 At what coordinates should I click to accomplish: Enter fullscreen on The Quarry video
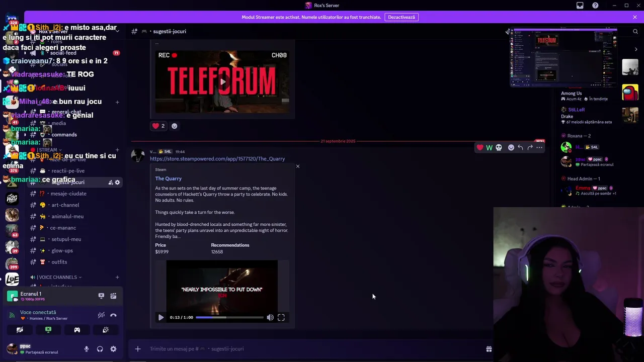click(x=281, y=317)
